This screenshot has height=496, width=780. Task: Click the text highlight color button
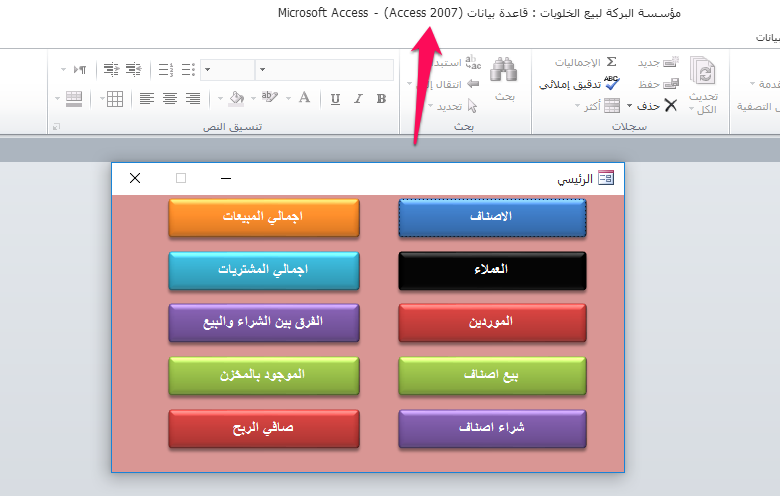pos(269,98)
